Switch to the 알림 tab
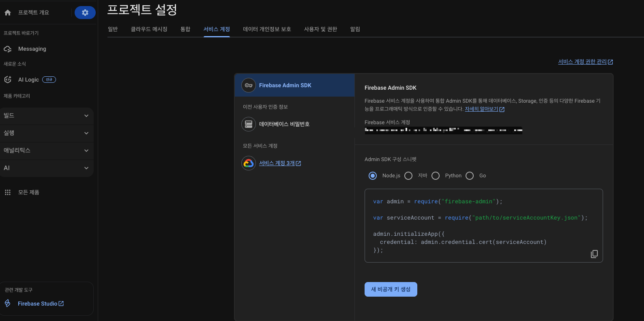644x321 pixels. pos(355,29)
